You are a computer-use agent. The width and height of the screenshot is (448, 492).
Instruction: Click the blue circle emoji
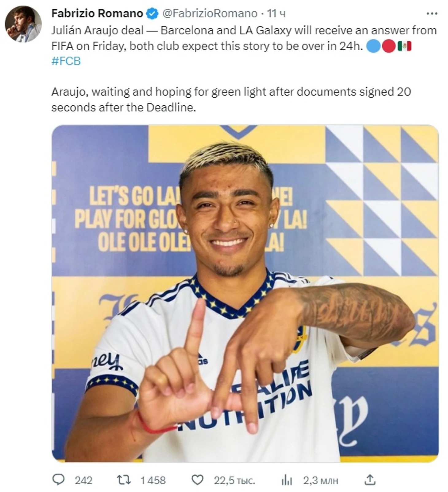pyautogui.click(x=373, y=46)
